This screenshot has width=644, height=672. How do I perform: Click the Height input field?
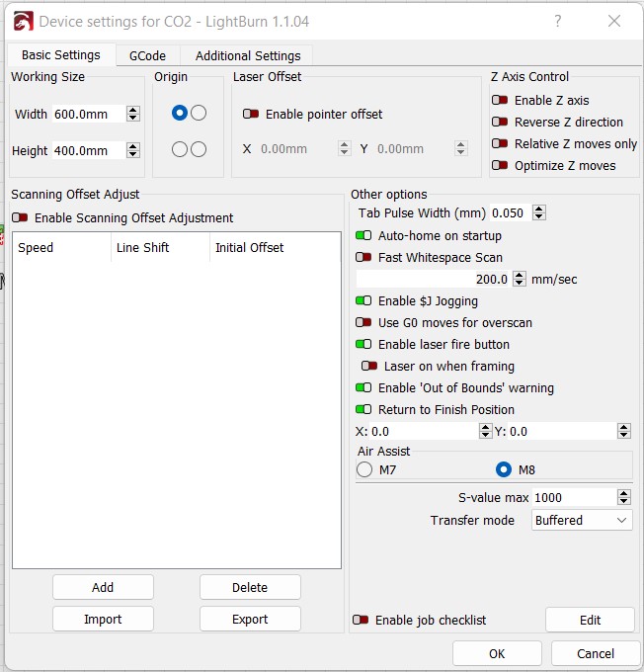point(90,150)
